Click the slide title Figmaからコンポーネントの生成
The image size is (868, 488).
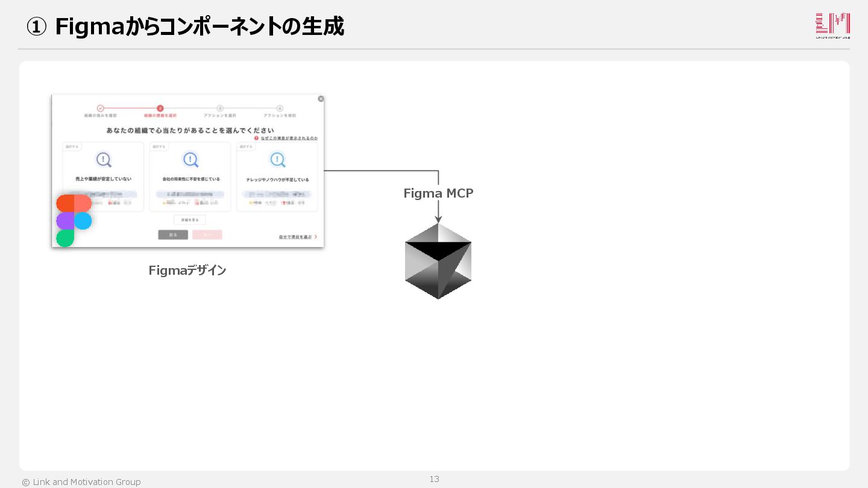point(200,27)
